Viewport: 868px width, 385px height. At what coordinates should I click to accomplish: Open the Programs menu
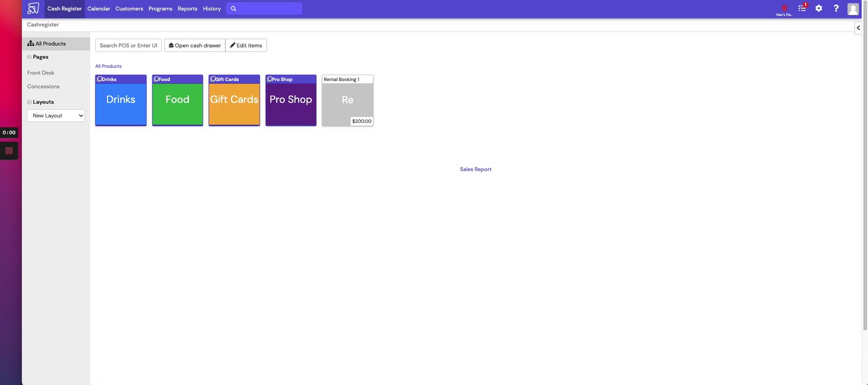pyautogui.click(x=160, y=9)
